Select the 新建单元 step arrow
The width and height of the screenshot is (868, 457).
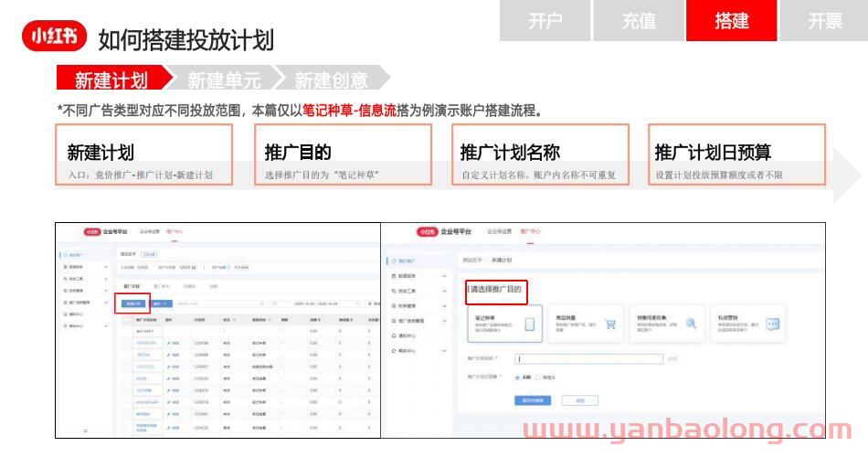click(x=224, y=78)
